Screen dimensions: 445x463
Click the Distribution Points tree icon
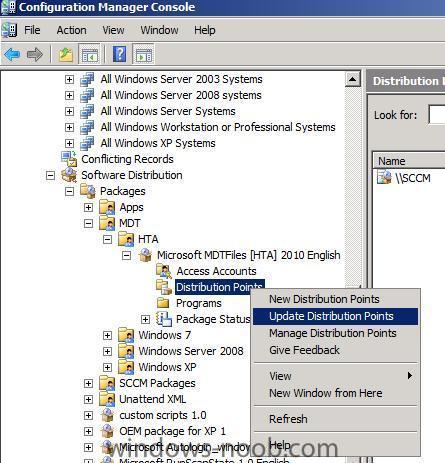pyautogui.click(x=164, y=287)
